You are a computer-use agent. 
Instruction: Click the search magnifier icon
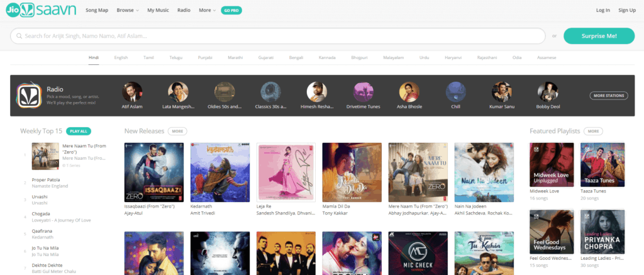pyautogui.click(x=19, y=36)
